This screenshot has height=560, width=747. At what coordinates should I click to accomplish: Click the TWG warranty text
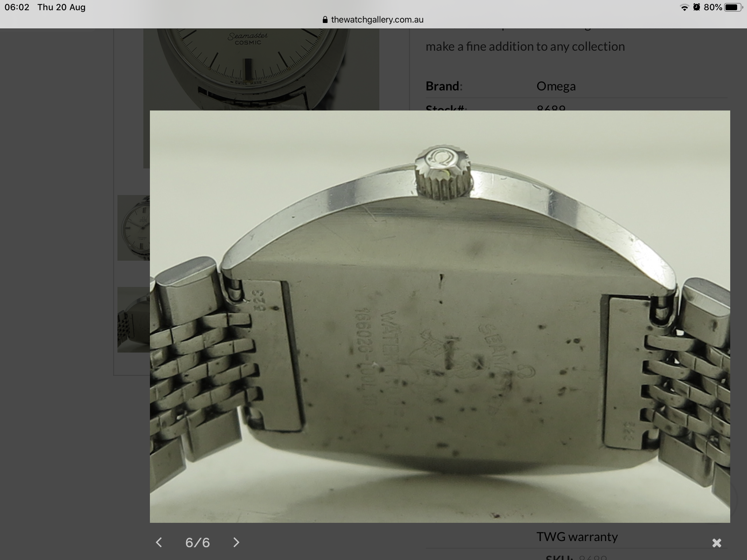(577, 537)
